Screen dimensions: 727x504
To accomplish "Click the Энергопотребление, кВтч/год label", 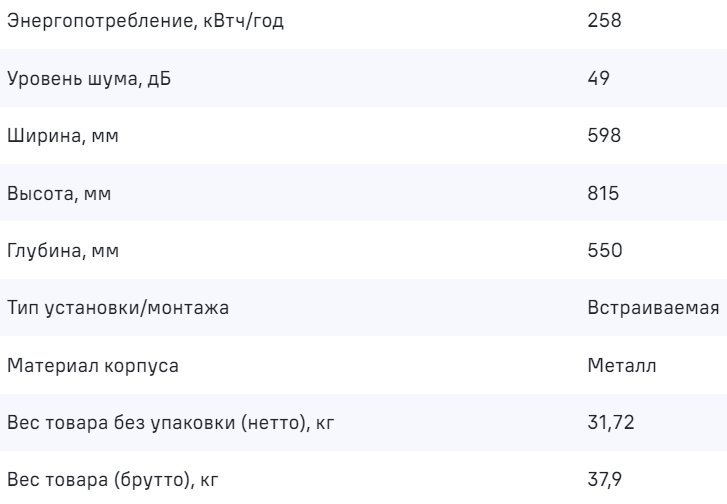I will tap(145, 20).
